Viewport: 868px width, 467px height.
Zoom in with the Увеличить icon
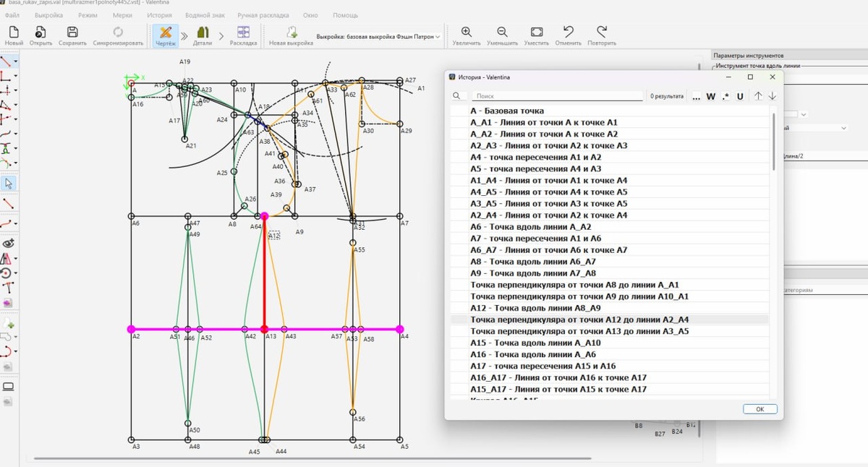[467, 33]
